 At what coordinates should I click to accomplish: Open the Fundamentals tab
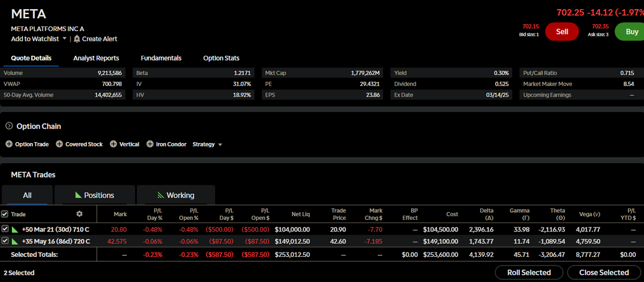161,58
